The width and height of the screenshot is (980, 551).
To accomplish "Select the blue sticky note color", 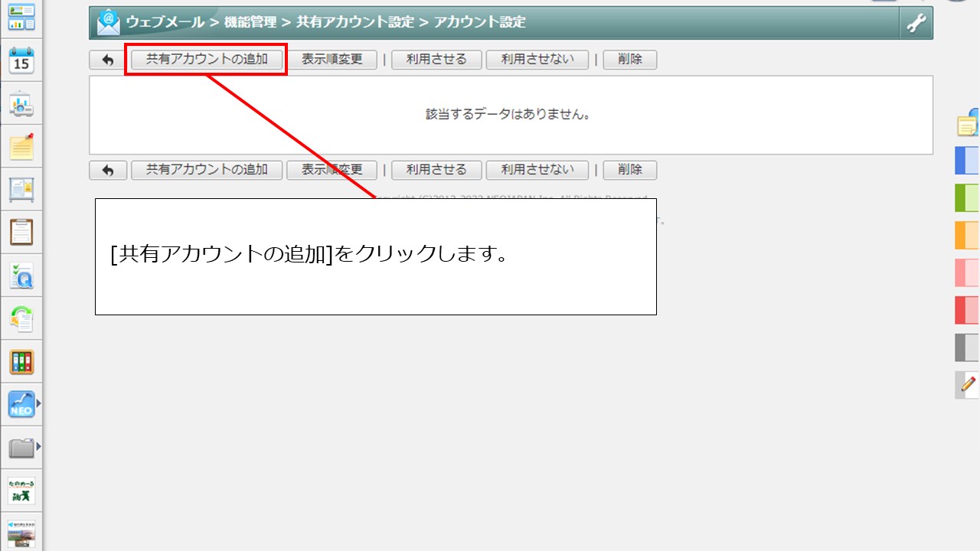I will click(x=967, y=161).
